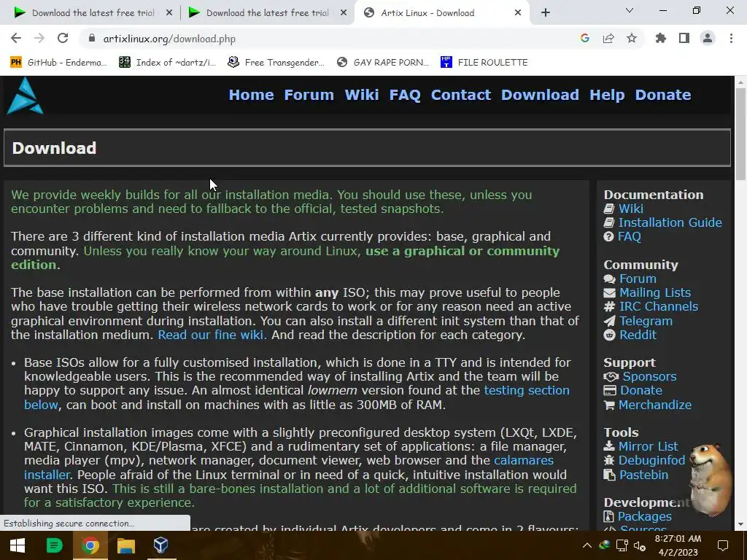Click the muted volume tray icon
This screenshot has width=747, height=560.
tap(639, 545)
